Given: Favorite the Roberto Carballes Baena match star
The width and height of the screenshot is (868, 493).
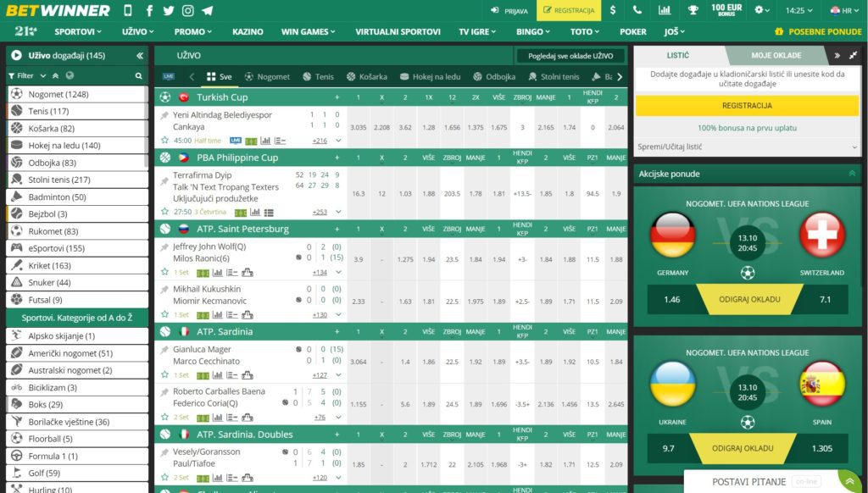Looking at the screenshot, I should [164, 418].
